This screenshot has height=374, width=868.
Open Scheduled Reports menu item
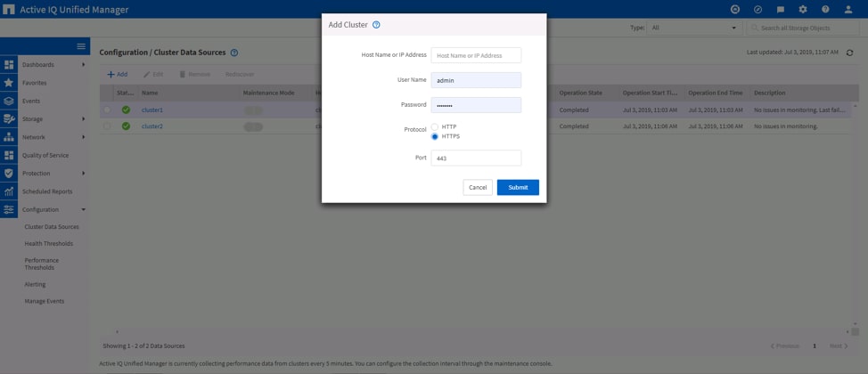[47, 191]
